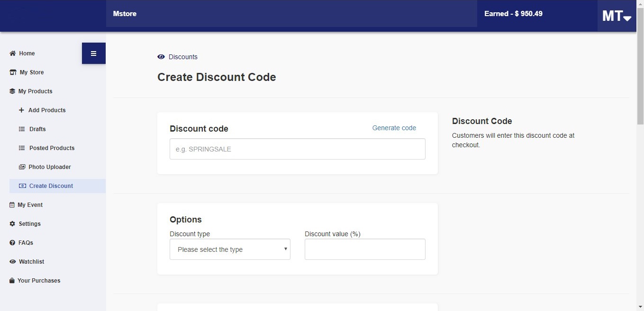Viewport: 644px width, 311px height.
Task: Click the Photo Uploader images icon
Action: pos(22,167)
